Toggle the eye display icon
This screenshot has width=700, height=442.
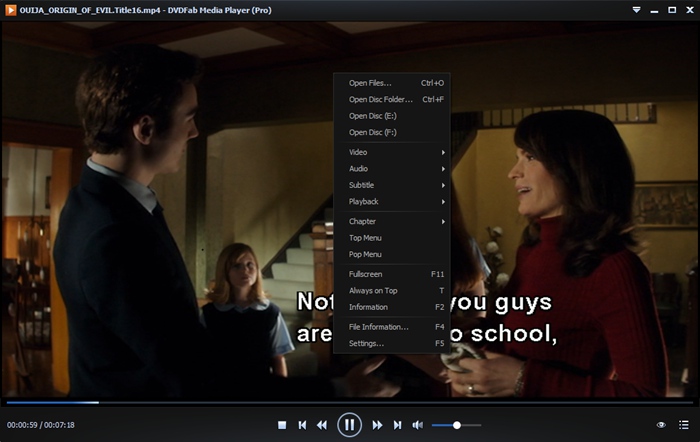pos(661,425)
